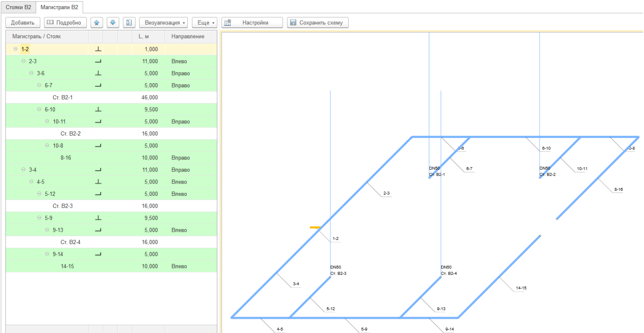Click the Подробно details icon button
The width and height of the screenshot is (644, 333).
[65, 23]
